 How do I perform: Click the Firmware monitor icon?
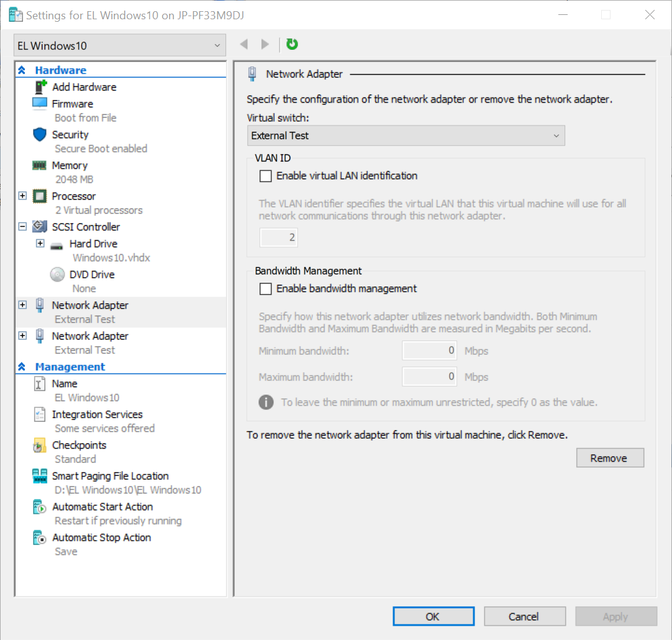pyautogui.click(x=40, y=104)
